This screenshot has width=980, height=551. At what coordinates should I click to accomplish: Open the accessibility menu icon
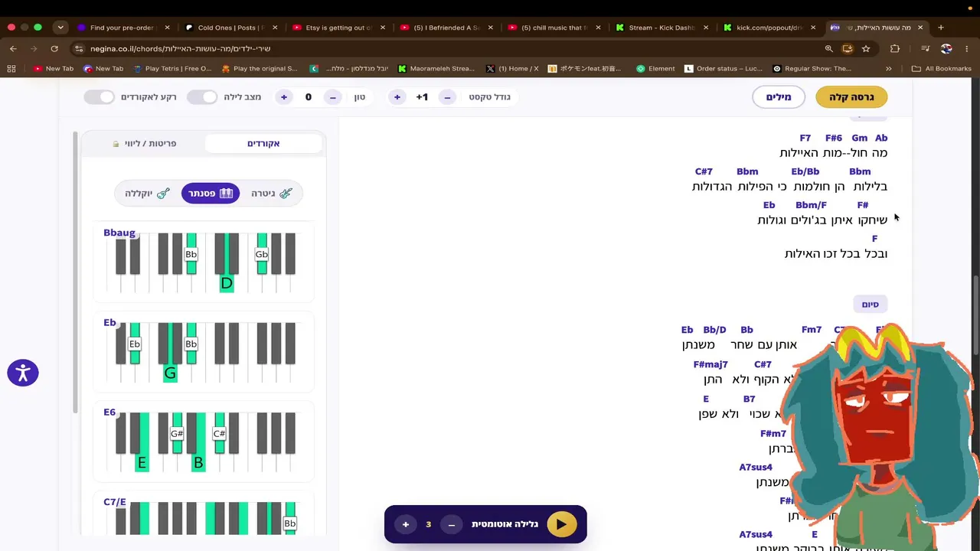pyautogui.click(x=23, y=373)
